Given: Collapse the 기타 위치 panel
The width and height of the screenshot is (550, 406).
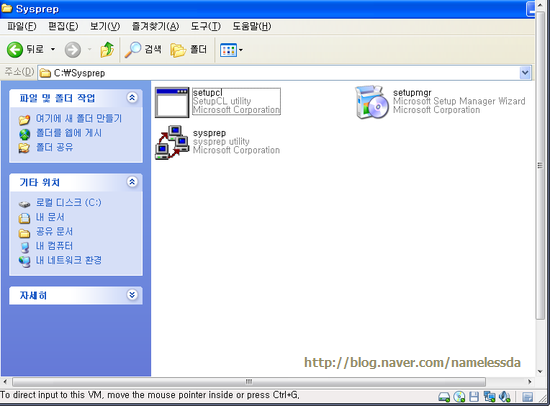Looking at the screenshot, I should (132, 182).
